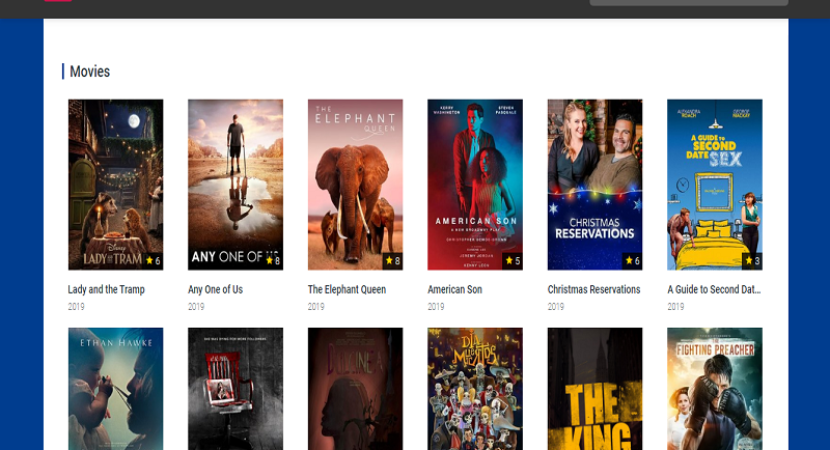Screen dimensions: 830x450
Task: Open the Lady and the Tramp poster
Action: [115, 184]
